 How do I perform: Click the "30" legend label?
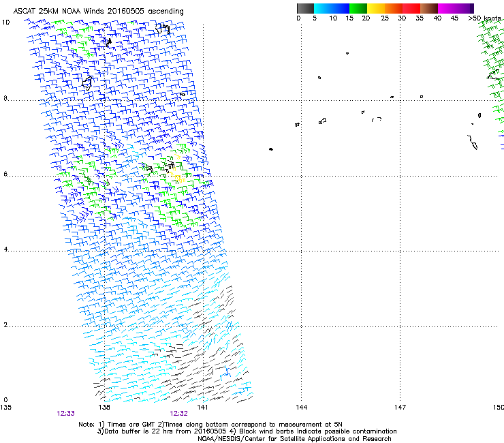(402, 18)
